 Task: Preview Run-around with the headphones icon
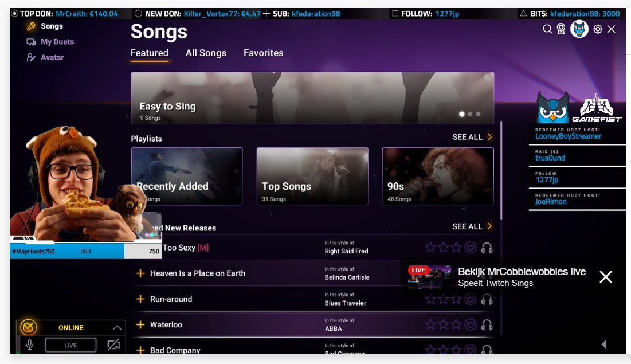click(487, 299)
